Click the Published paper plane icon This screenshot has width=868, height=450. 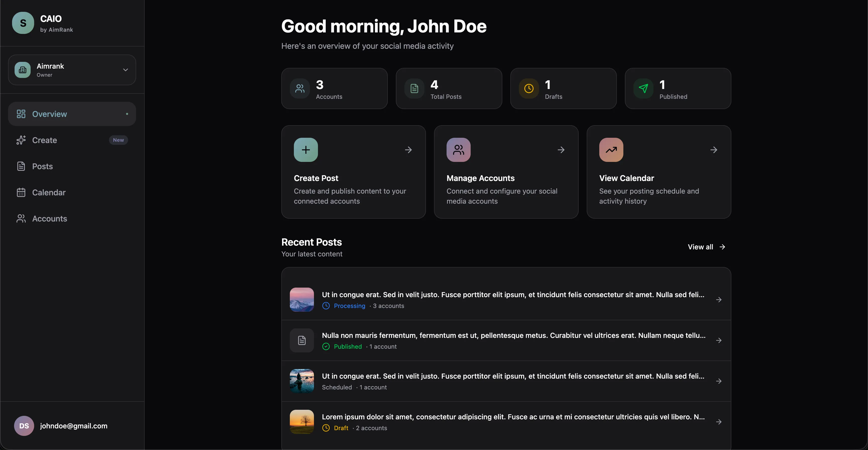643,88
